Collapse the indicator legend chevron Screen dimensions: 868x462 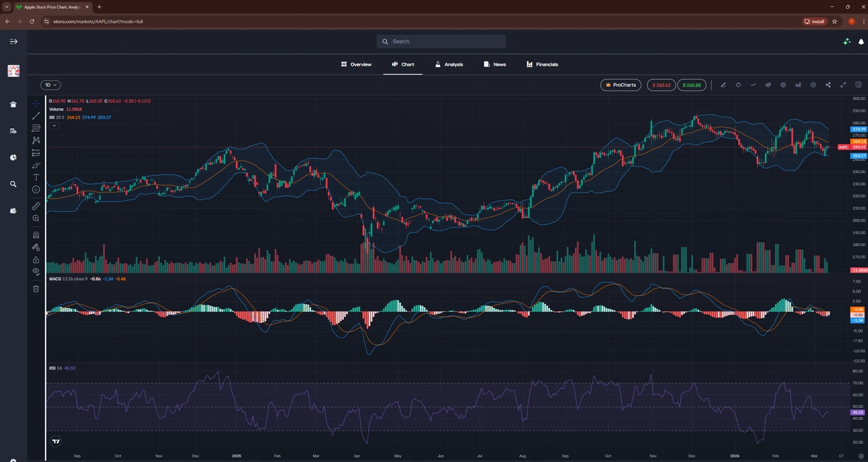click(54, 126)
